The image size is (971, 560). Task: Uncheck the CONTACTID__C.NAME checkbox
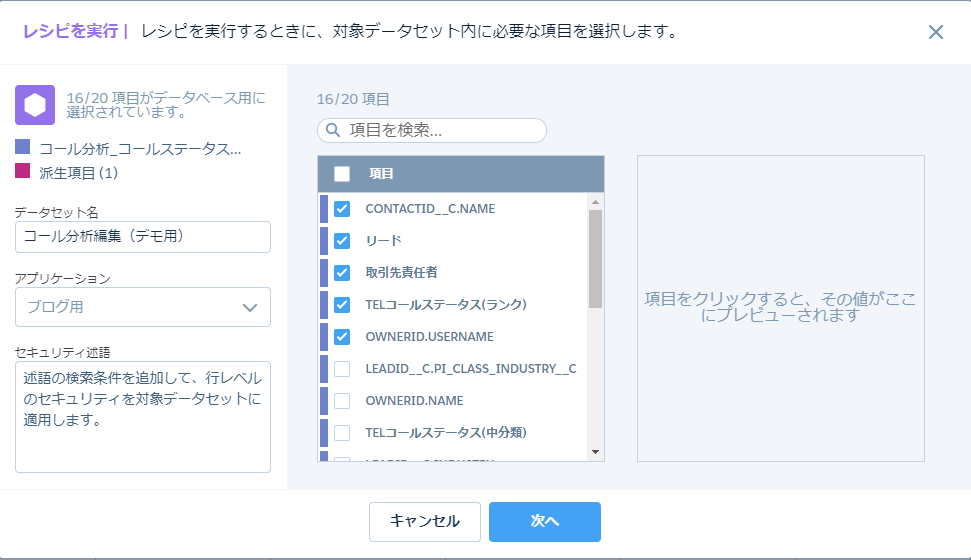point(342,209)
